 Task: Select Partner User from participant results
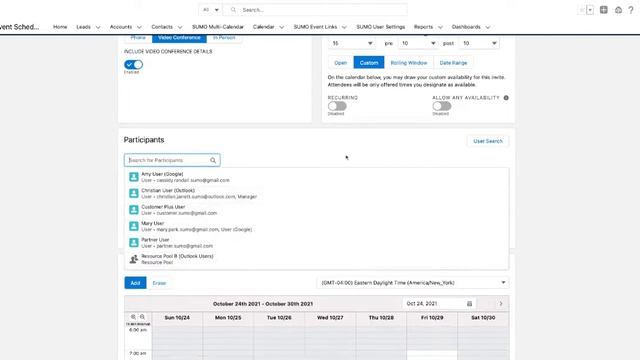click(x=316, y=243)
